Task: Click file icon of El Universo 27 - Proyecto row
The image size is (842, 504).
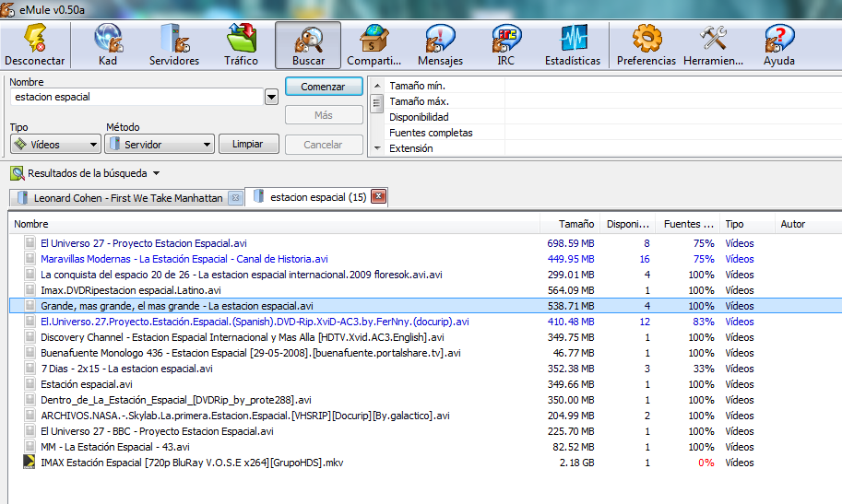Action: click(x=30, y=242)
